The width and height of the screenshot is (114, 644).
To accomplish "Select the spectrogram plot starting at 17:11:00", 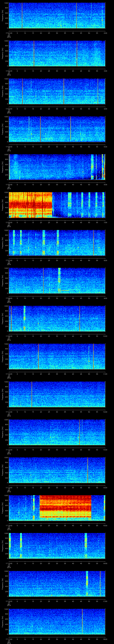I will click(57, 394).
